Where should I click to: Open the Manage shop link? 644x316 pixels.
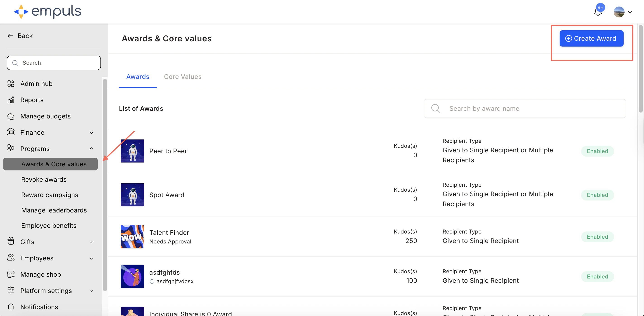[41, 274]
